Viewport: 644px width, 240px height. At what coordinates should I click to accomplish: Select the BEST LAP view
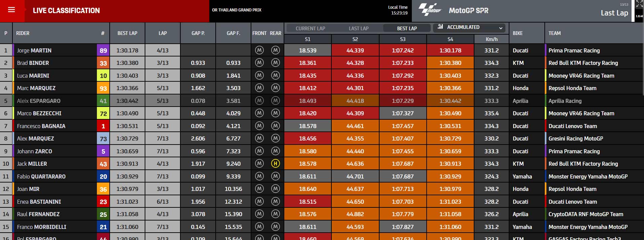pyautogui.click(x=407, y=29)
